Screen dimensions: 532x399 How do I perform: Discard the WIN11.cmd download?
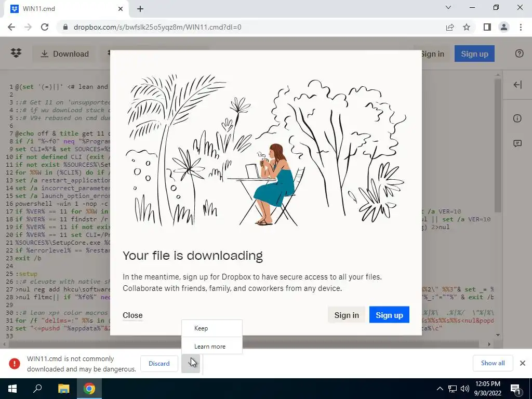pos(159,363)
